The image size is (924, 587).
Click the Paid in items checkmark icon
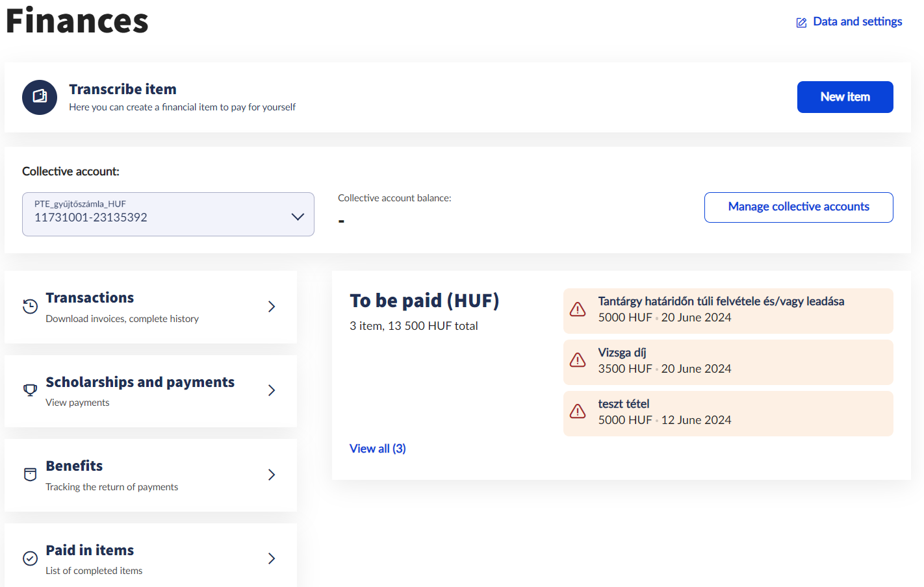click(x=30, y=558)
